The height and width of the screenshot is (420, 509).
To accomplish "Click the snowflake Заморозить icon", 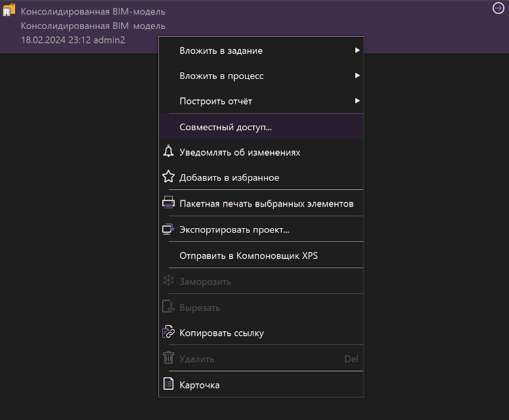I will (168, 280).
